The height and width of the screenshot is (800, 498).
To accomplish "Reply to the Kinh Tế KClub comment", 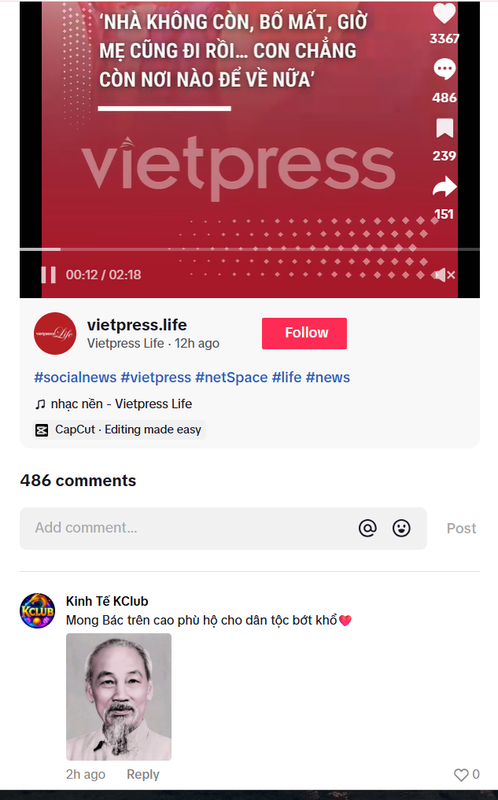I will click(x=143, y=774).
